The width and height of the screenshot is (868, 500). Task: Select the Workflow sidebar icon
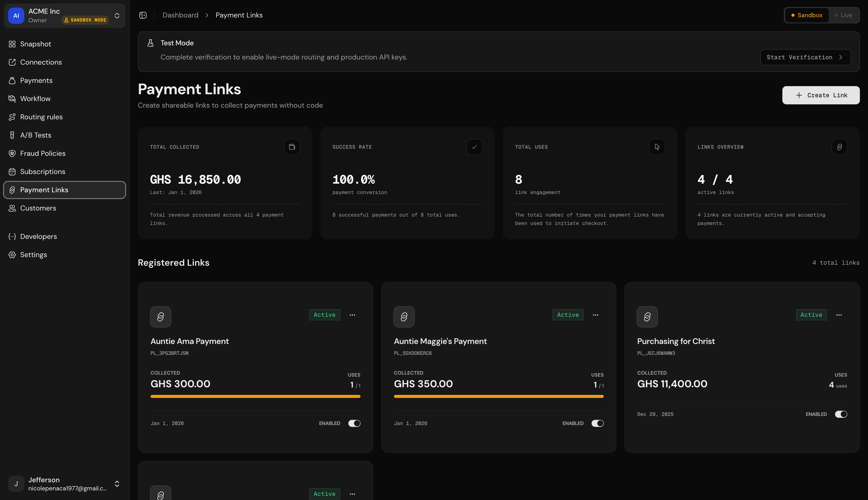click(12, 99)
